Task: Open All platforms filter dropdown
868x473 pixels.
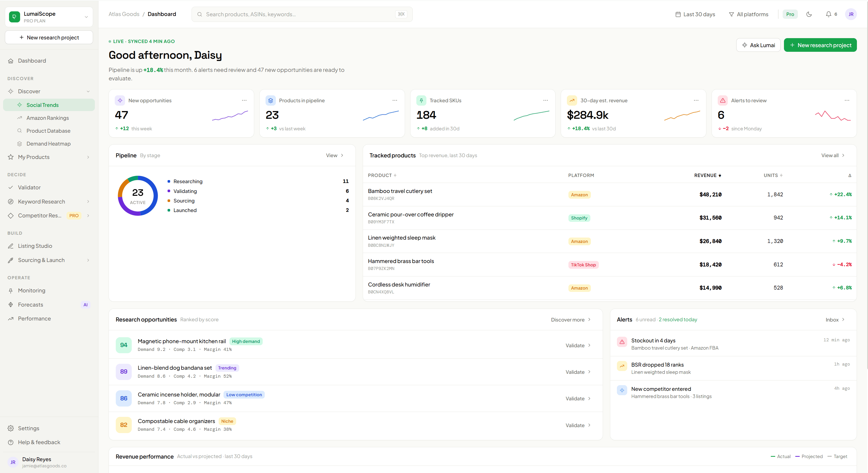Action: [x=748, y=14]
